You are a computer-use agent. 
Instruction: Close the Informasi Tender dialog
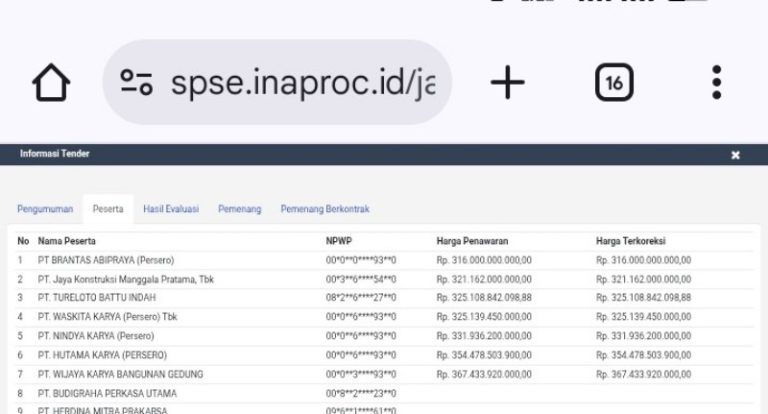[735, 155]
